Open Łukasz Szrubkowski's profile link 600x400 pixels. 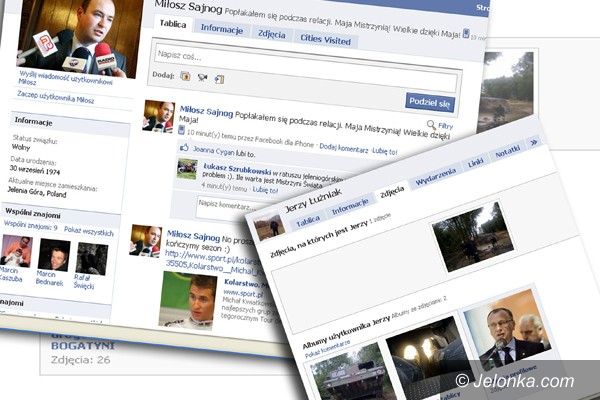237,168
